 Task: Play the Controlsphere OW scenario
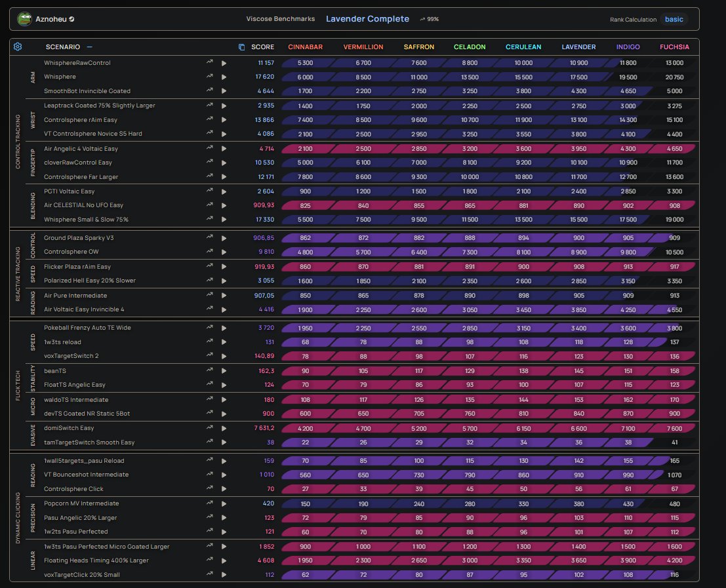pyautogui.click(x=224, y=252)
